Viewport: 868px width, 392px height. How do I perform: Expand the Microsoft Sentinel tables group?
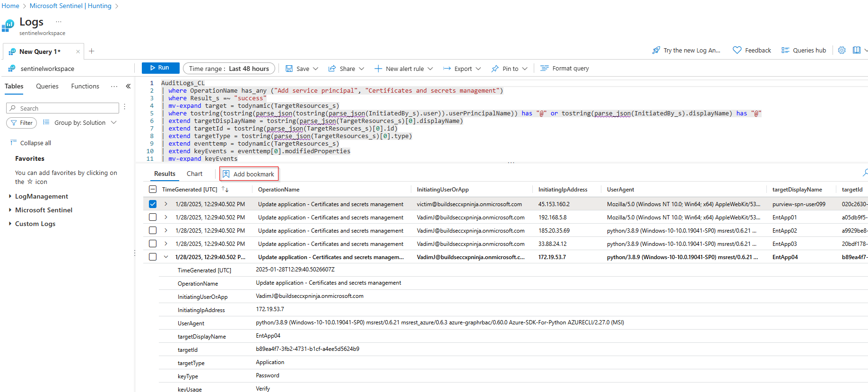click(x=10, y=210)
